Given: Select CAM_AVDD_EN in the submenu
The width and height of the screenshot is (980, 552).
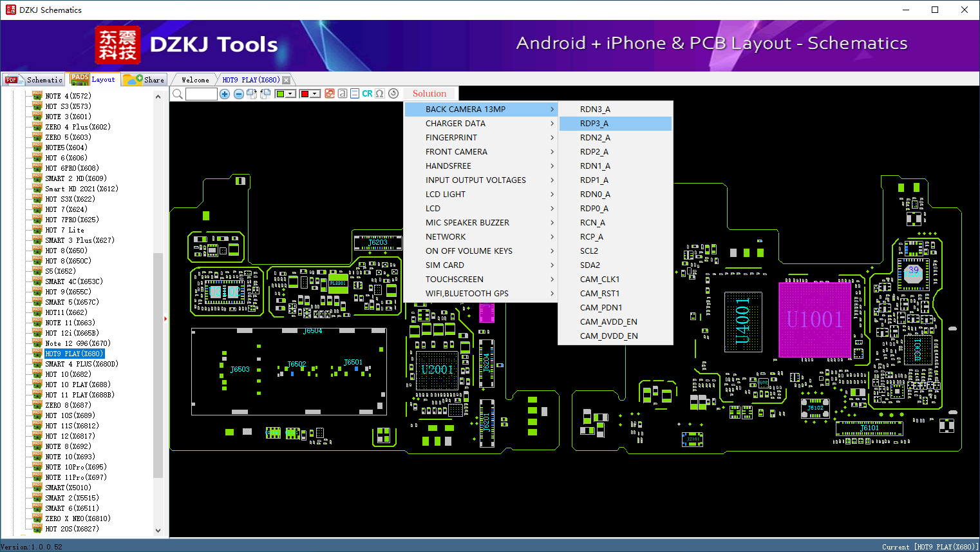Looking at the screenshot, I should click(616, 322).
